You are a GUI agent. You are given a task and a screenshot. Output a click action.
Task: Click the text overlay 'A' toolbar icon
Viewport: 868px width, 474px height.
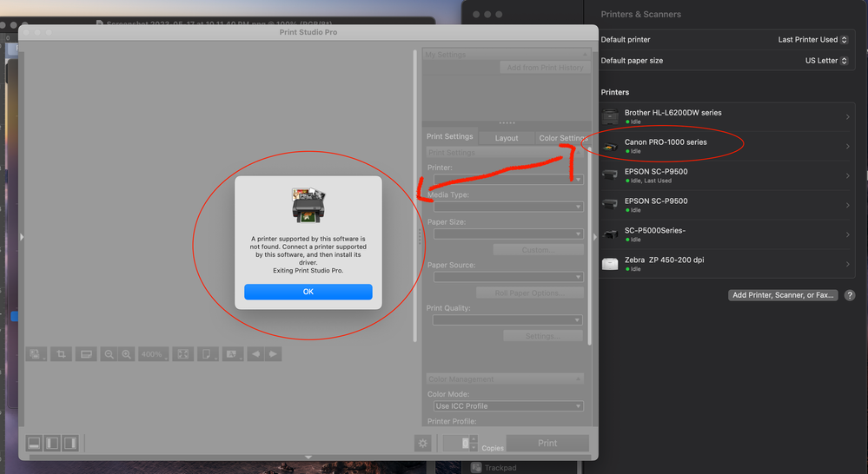pos(233,354)
